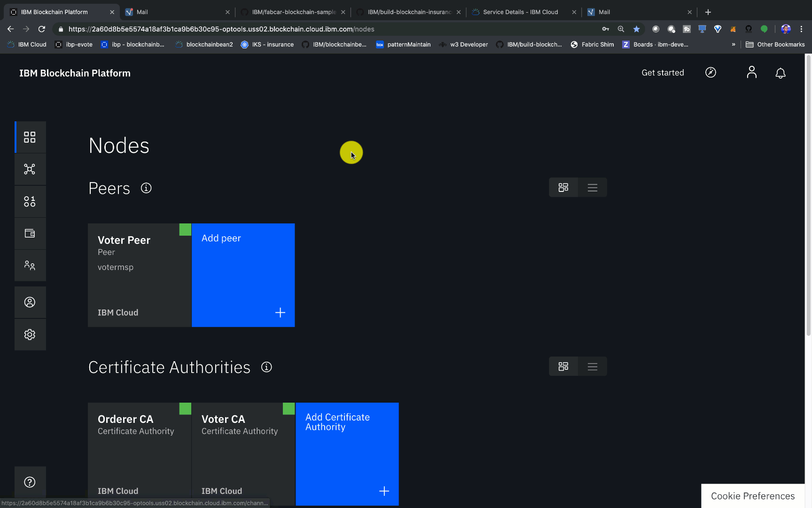Click the bookmark star icon
The height and width of the screenshot is (508, 812).
tap(636, 29)
